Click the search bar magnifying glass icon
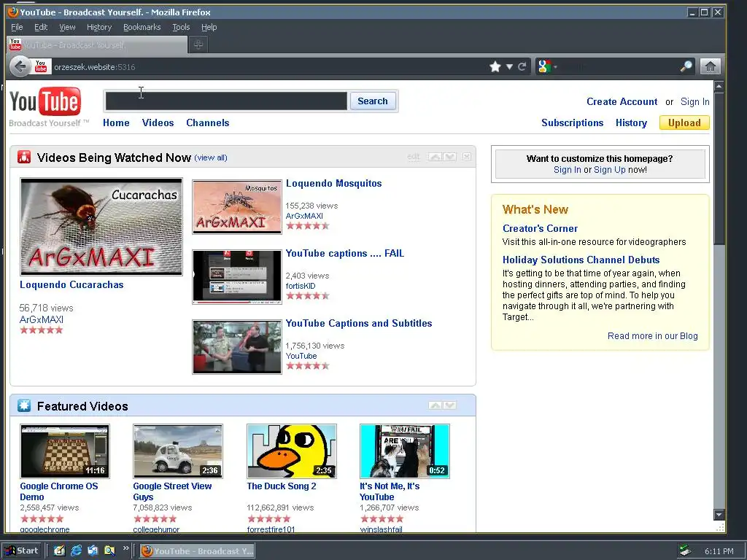The width and height of the screenshot is (747, 560). tap(686, 66)
